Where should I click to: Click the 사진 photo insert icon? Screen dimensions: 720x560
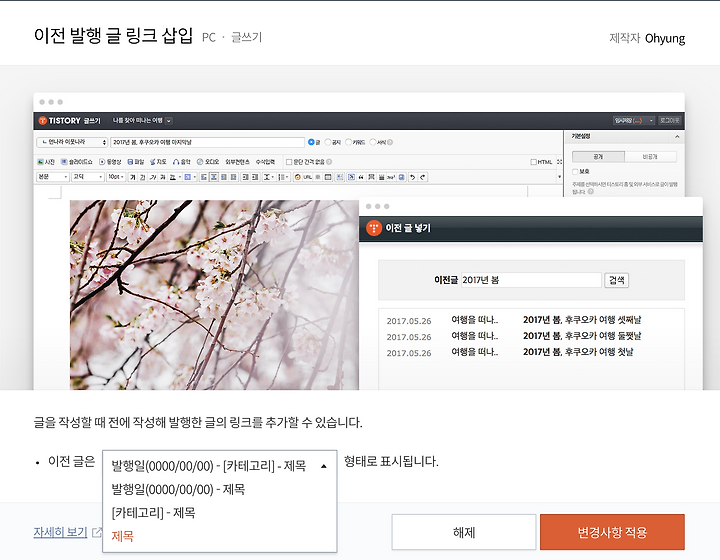pos(40,162)
